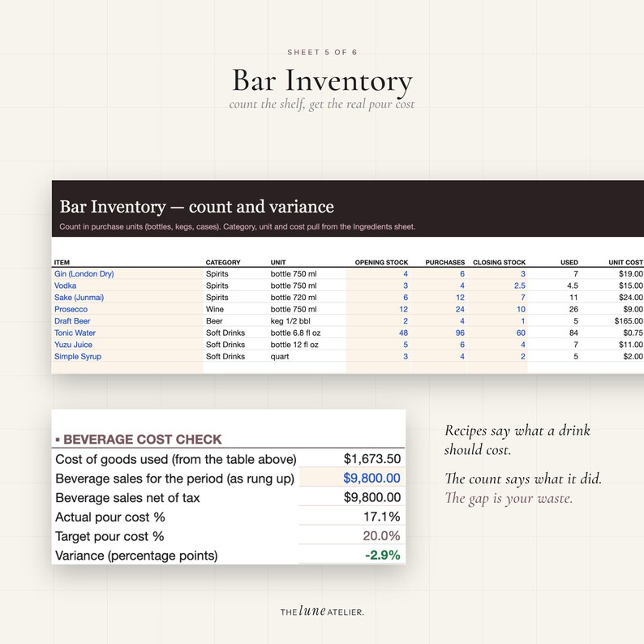This screenshot has height=644, width=644.
Task: Click the Sake unit cost $24.00
Action: 630,298
